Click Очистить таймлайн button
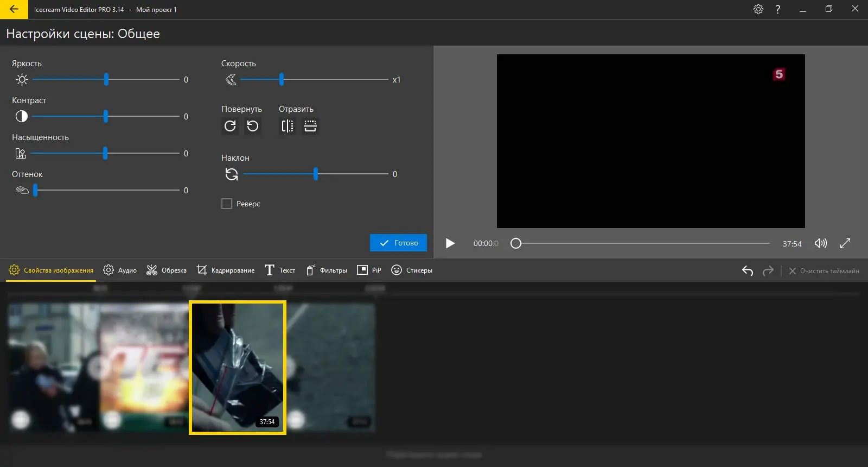 pos(824,270)
